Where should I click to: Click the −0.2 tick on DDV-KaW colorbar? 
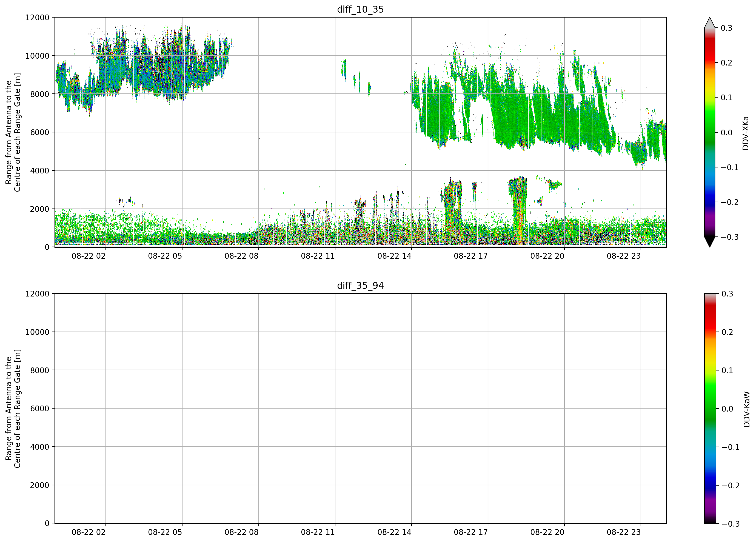[731, 486]
